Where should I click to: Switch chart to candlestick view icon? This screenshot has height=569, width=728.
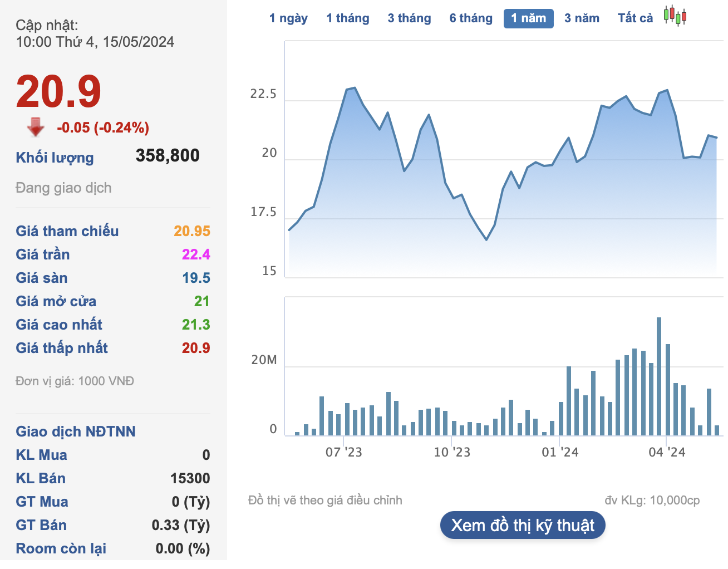tap(675, 16)
